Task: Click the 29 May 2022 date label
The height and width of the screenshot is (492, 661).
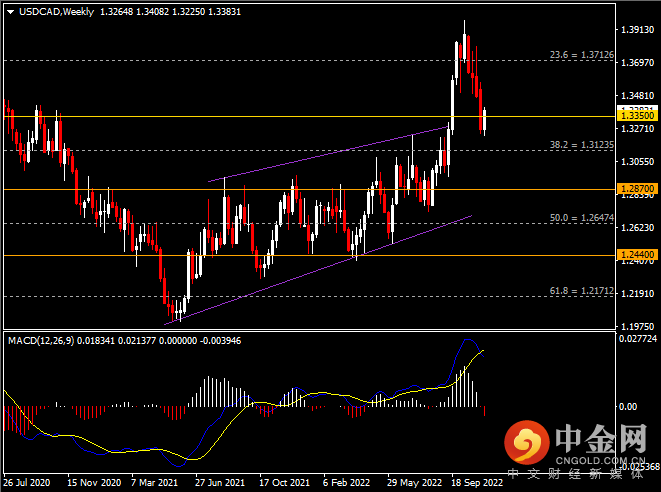Action: click(414, 482)
